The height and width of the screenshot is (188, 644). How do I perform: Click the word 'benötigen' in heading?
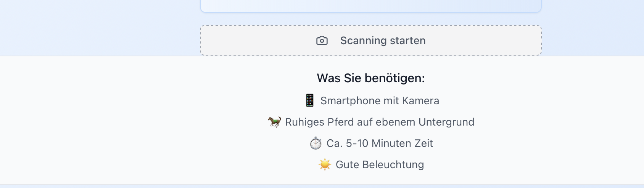coord(393,78)
